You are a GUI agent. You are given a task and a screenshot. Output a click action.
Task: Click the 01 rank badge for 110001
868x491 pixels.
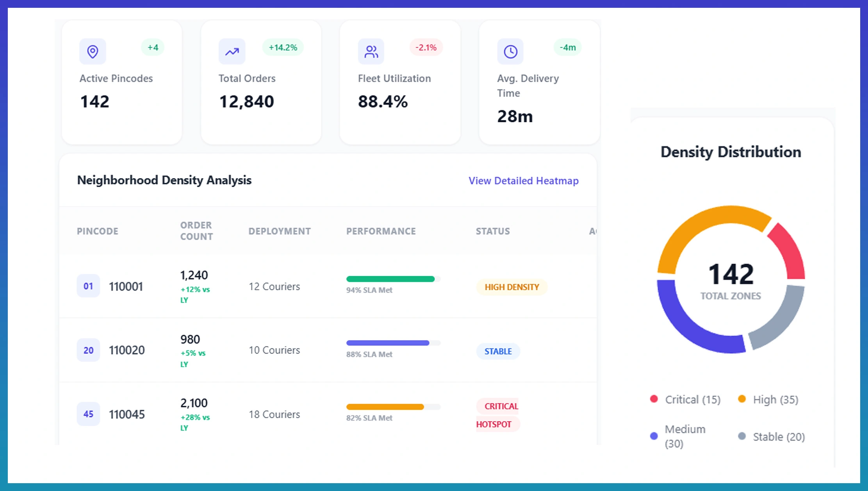click(88, 286)
